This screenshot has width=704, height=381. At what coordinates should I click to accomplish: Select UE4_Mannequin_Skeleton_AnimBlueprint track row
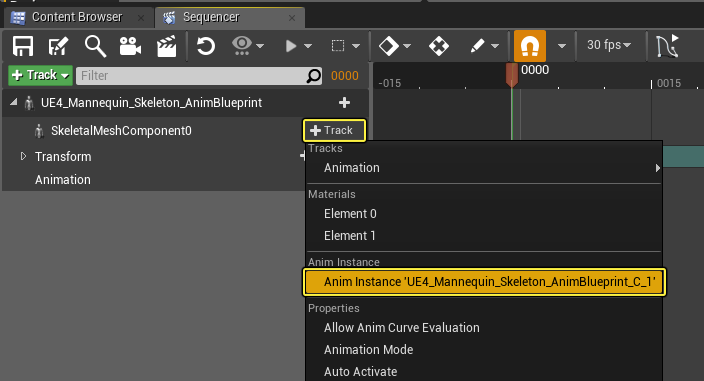[185, 103]
